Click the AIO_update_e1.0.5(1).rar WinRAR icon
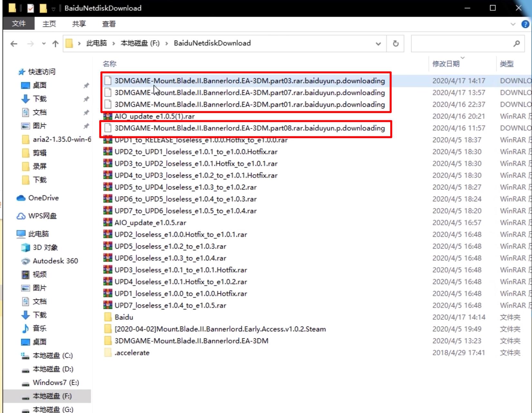Image resolution: width=532 pixels, height=413 pixels. pyautogui.click(x=108, y=116)
